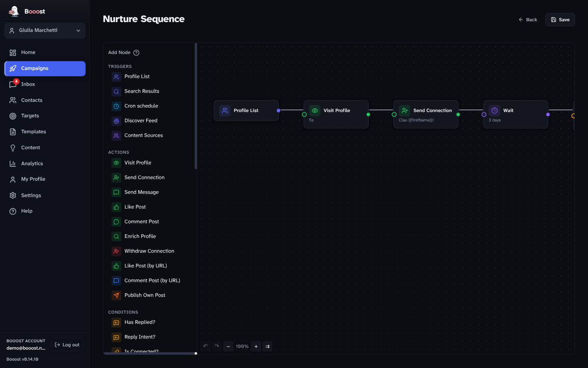Open Contacts page
This screenshot has width=588, height=368.
(45, 100)
